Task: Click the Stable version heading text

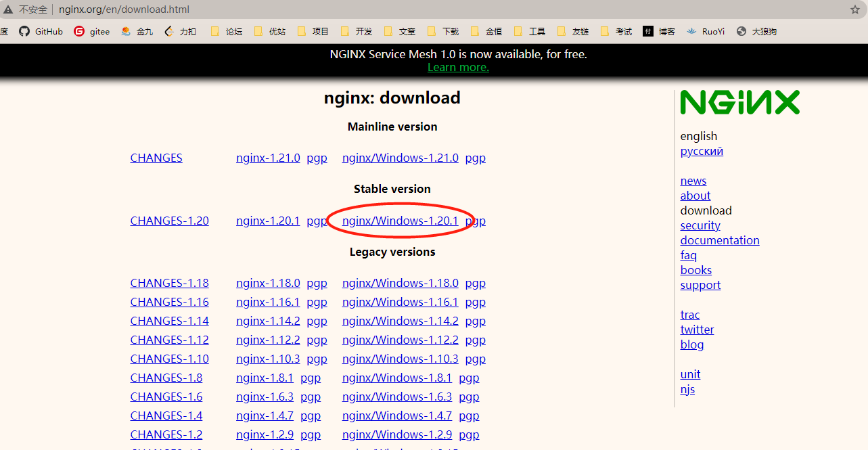Action: point(392,189)
